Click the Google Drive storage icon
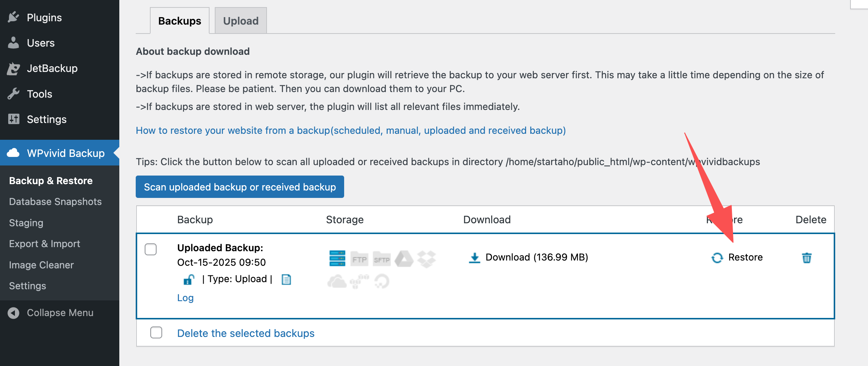Viewport: 868px width, 366px height. (404, 259)
